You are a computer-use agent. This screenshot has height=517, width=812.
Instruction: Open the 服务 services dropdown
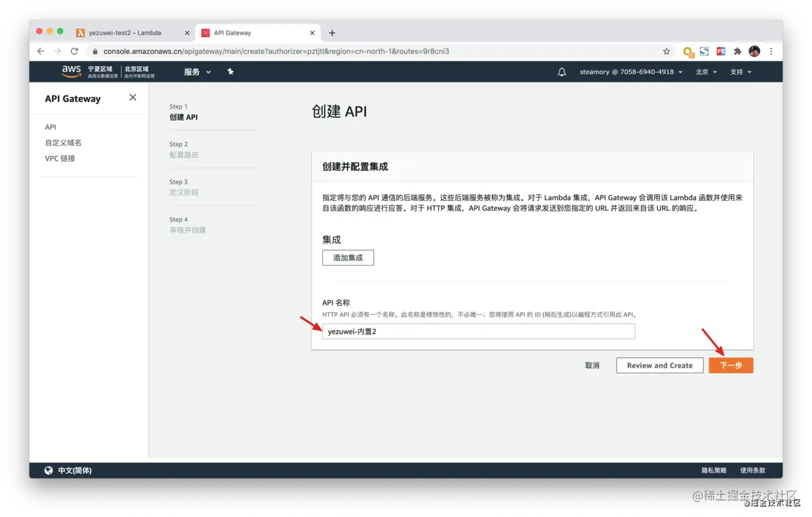[x=197, y=72]
